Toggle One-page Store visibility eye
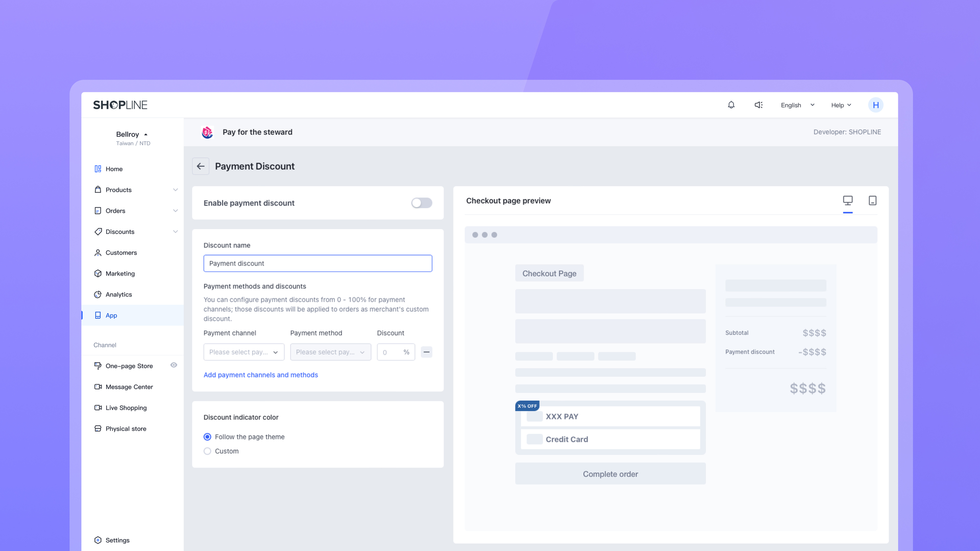The width and height of the screenshot is (980, 551). pyautogui.click(x=174, y=365)
